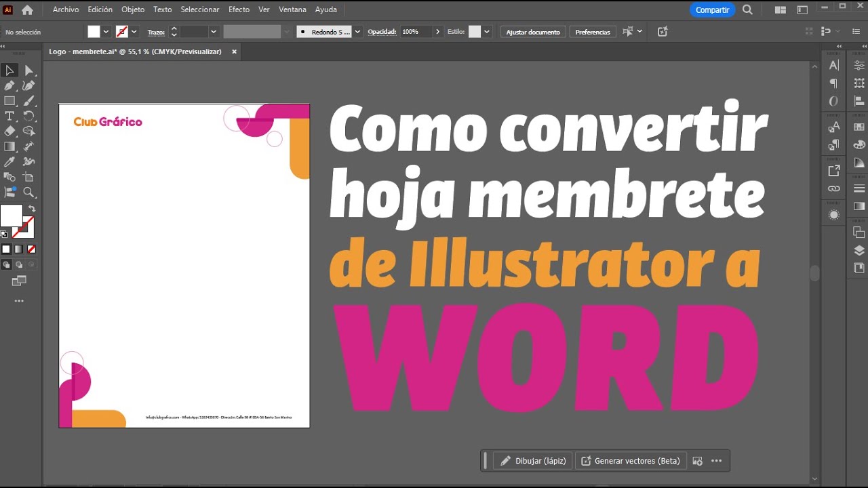Expand the stroke color dropdown
This screenshot has height=488, width=868.
click(x=134, y=32)
